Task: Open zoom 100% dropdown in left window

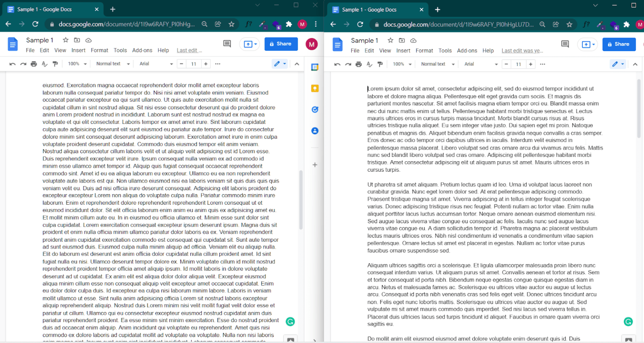Action: coord(78,64)
